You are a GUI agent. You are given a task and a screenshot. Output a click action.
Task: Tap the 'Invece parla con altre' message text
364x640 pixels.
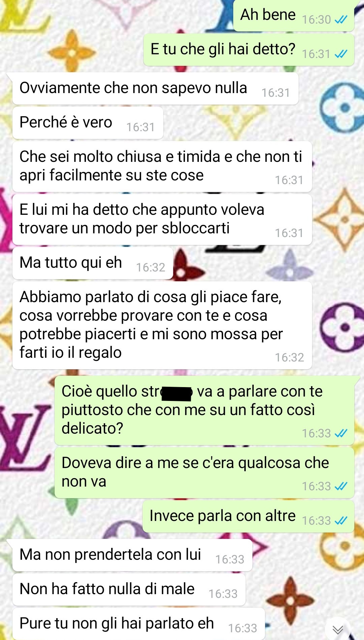tap(222, 516)
